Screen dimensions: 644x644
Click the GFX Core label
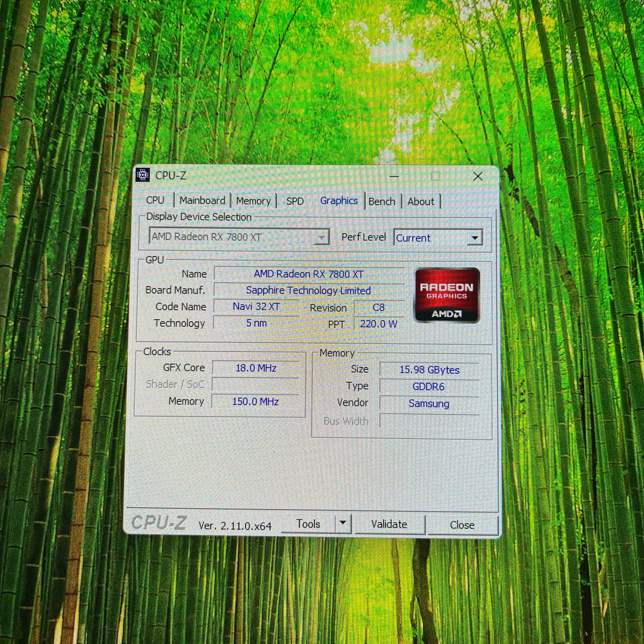pos(184,368)
